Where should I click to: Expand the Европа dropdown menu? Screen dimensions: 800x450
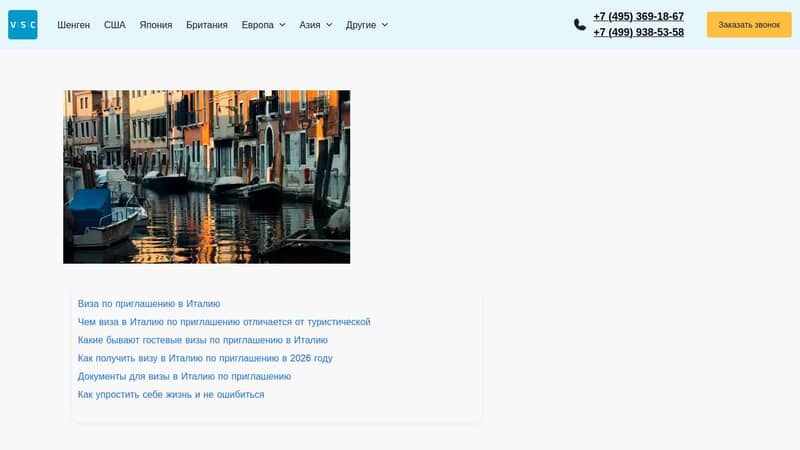(263, 24)
